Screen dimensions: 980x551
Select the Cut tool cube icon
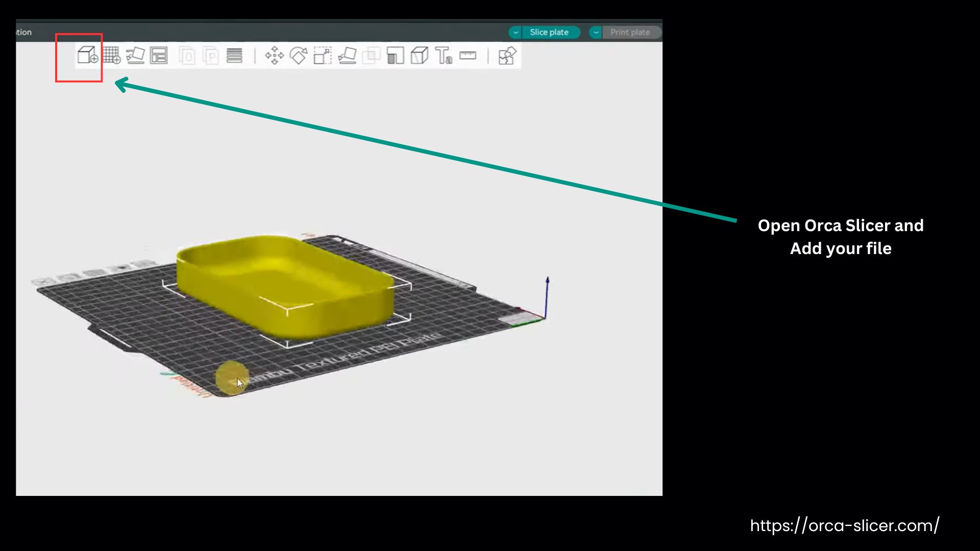tap(420, 55)
